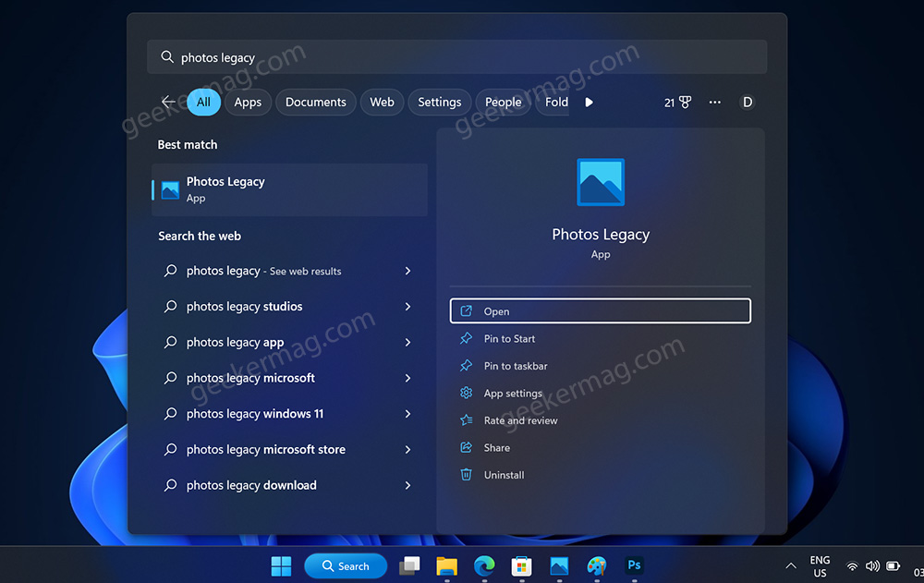Switch to the Documents filter tab
924x583 pixels.
(316, 102)
